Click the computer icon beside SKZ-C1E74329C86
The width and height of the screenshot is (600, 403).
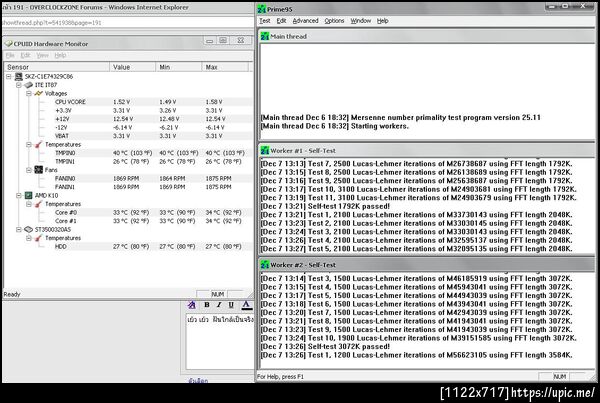pos(19,77)
